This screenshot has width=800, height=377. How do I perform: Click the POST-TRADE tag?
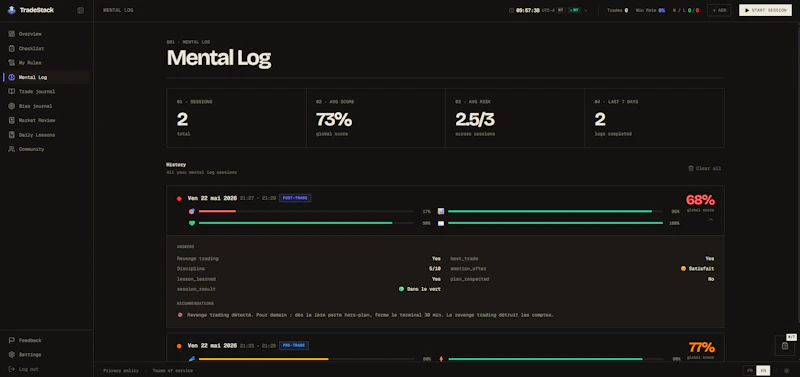point(295,198)
